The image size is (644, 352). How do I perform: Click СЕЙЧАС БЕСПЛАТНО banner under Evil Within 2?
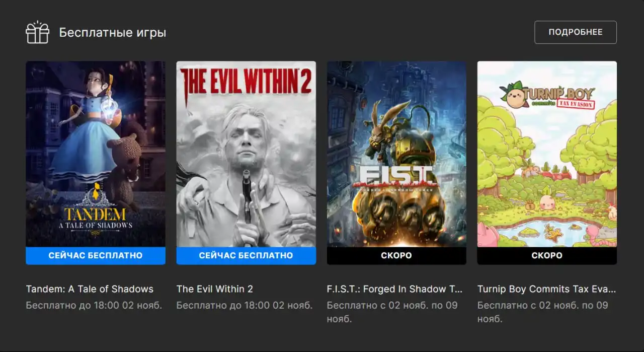(246, 256)
